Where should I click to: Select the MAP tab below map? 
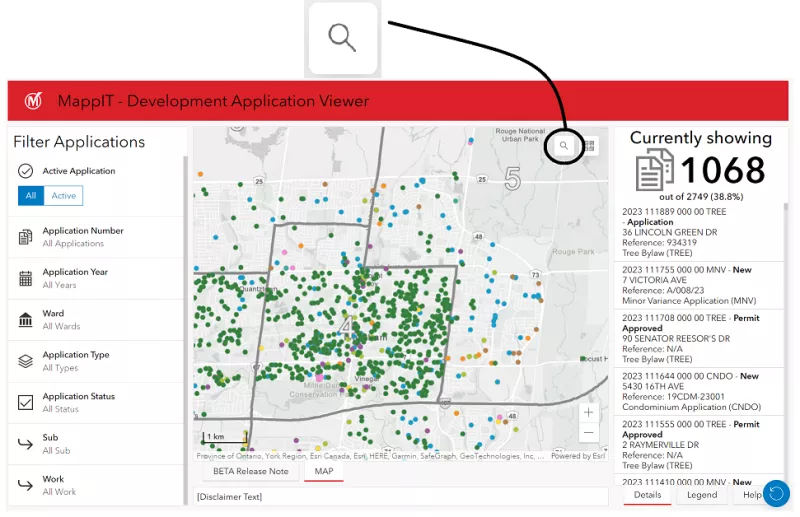[324, 471]
